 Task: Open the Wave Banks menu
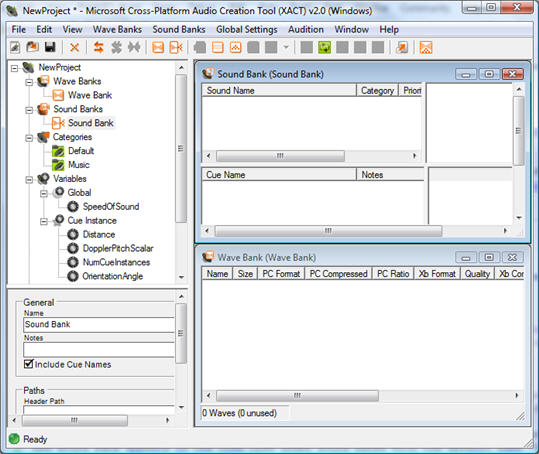tap(117, 30)
